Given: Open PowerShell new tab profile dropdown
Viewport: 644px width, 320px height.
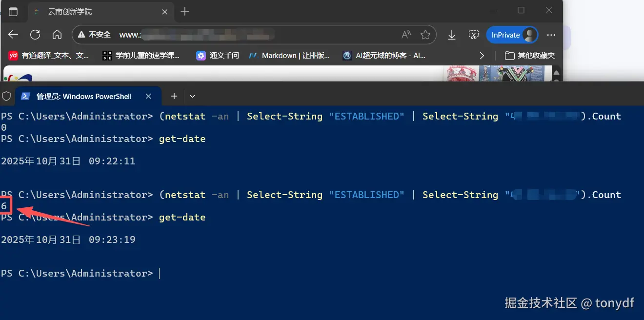Looking at the screenshot, I should tap(192, 97).
